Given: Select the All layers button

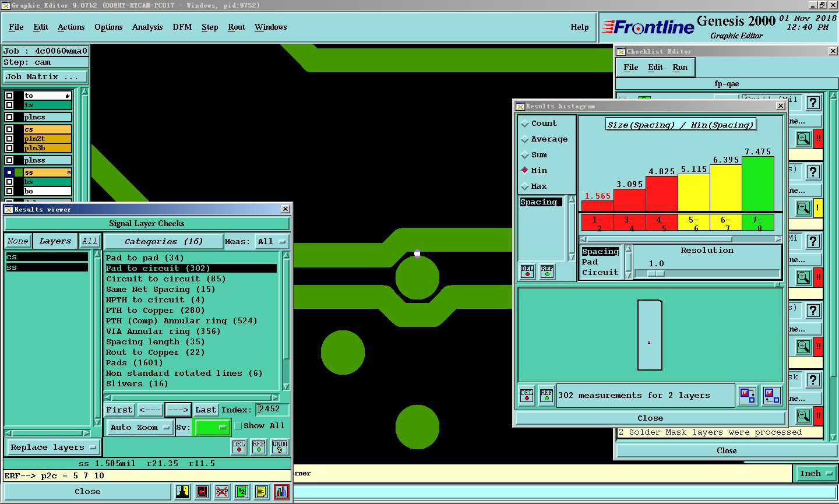Looking at the screenshot, I should coord(89,241).
